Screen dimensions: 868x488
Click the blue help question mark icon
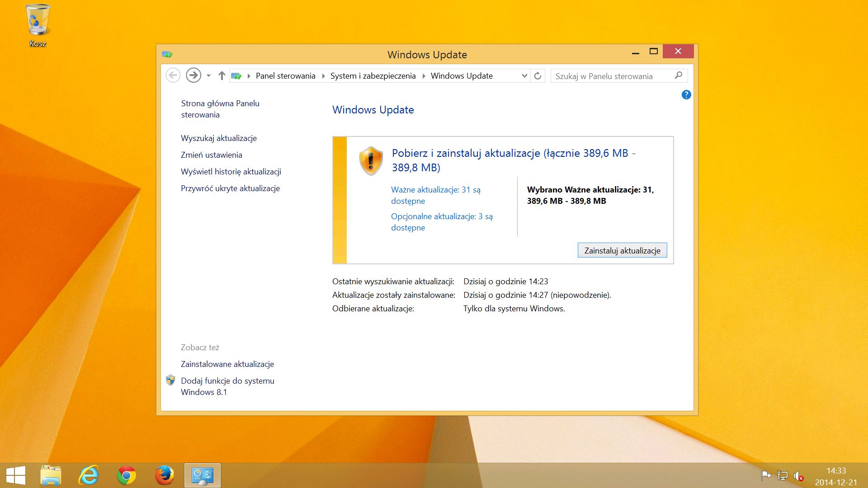686,95
